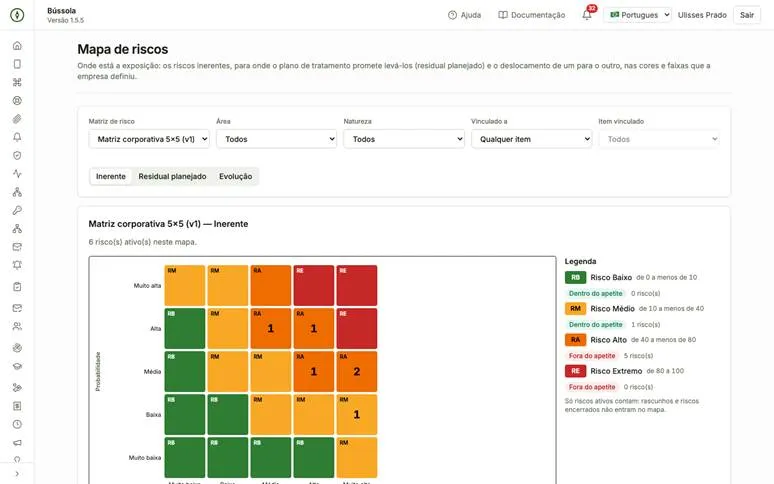Open the activity pulse icon in sidebar
The image size is (774, 484).
17,174
